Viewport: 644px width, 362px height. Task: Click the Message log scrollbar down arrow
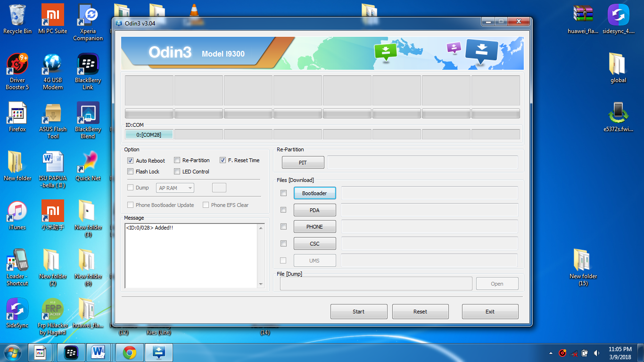pyautogui.click(x=261, y=284)
